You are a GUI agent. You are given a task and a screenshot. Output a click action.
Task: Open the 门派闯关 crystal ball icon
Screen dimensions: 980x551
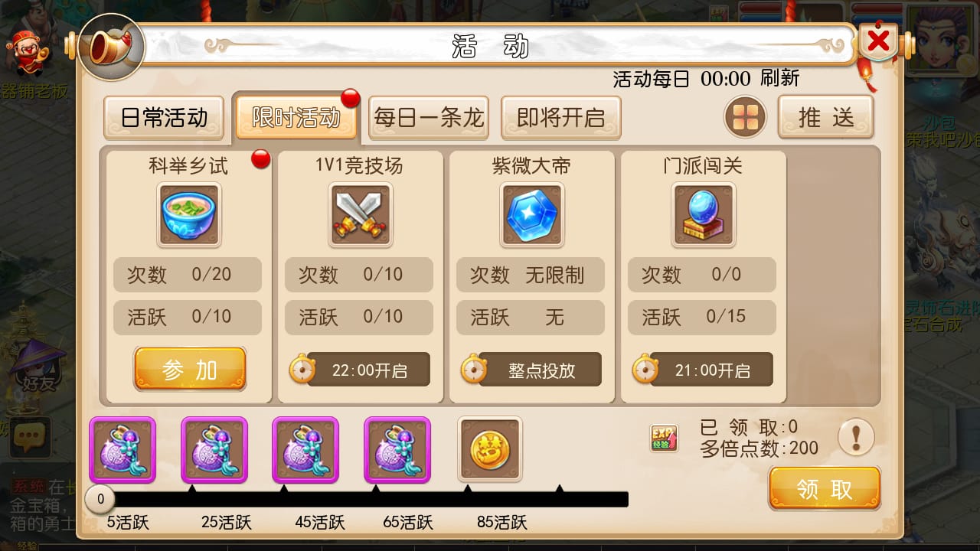[x=704, y=215]
